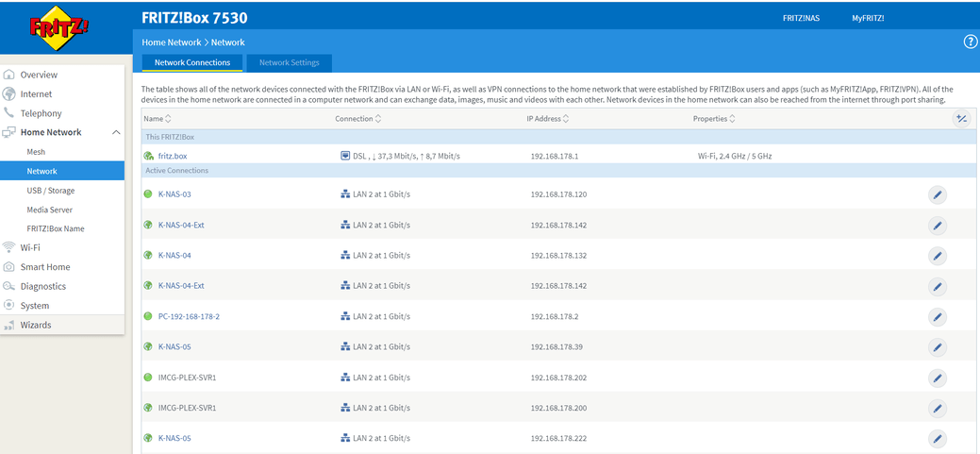Edit K-NAS-05 at 192.168.178.222 via pencil
Screen dimensions: 980x454
[x=937, y=439]
